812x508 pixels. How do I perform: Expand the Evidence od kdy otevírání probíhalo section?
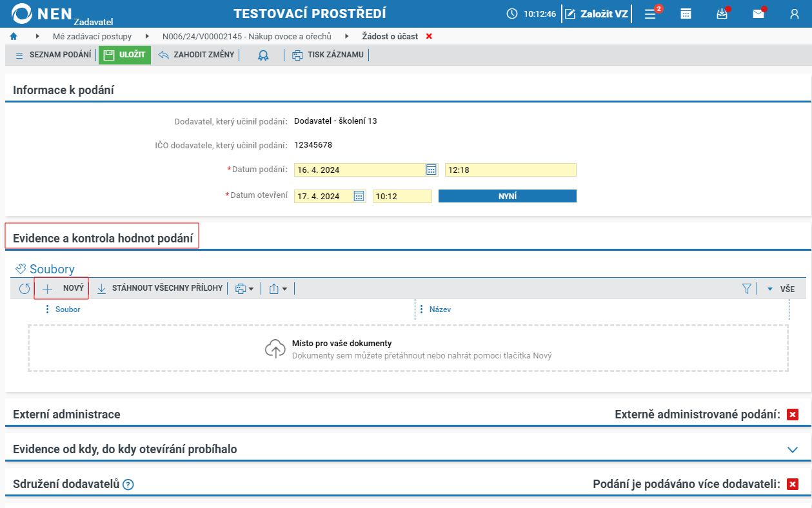tap(793, 449)
